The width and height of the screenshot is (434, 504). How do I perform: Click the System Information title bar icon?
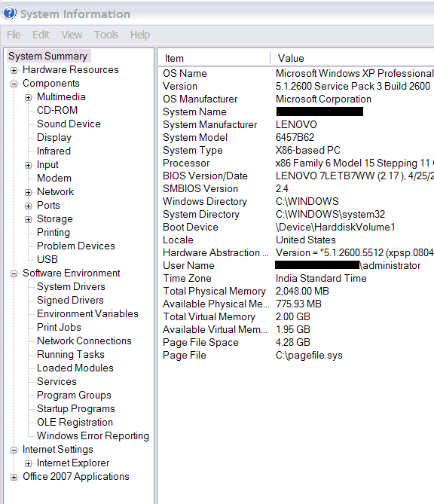9,13
